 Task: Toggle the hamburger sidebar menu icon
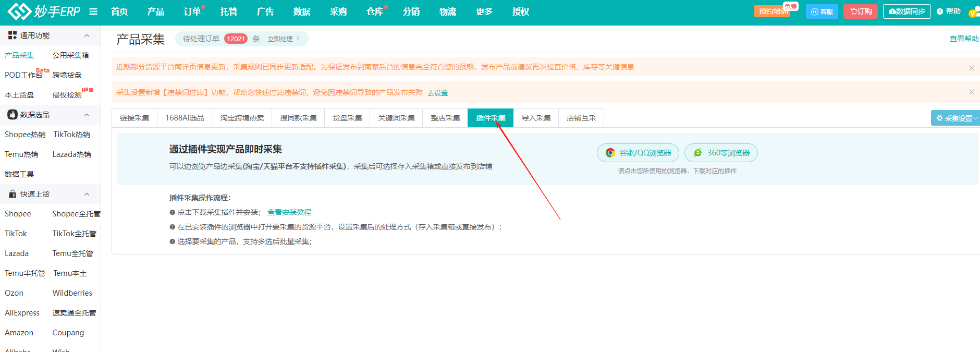[x=93, y=11]
